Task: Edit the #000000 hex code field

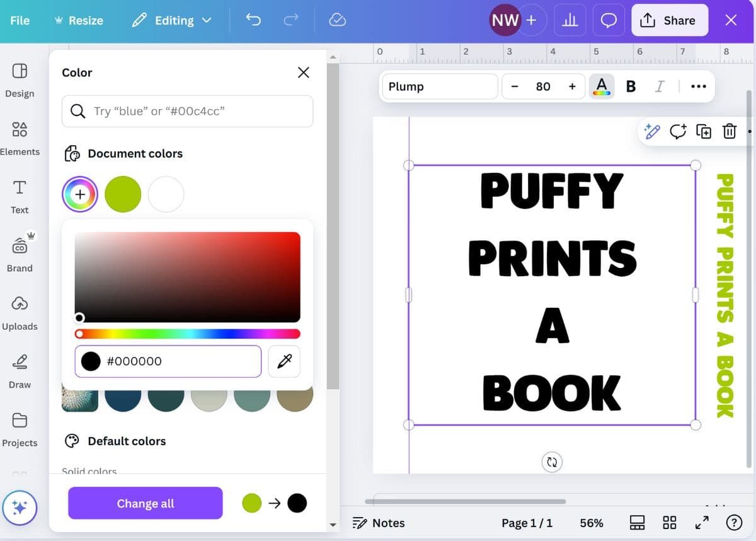Action: coord(168,361)
